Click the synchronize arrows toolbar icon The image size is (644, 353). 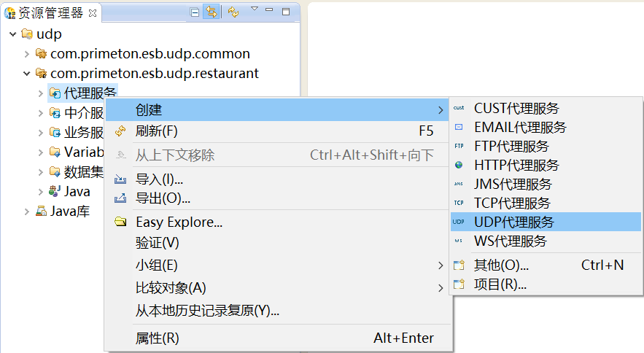(x=233, y=12)
